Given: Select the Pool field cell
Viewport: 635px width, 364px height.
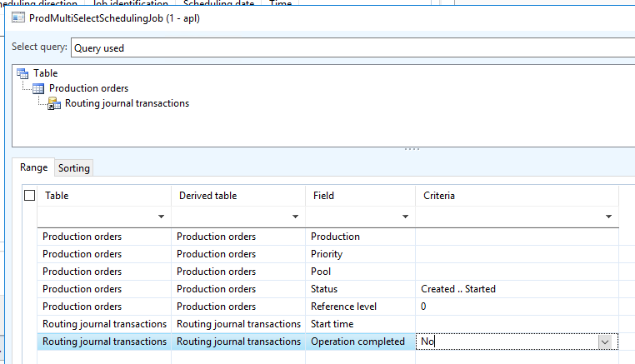Looking at the screenshot, I should (361, 272).
